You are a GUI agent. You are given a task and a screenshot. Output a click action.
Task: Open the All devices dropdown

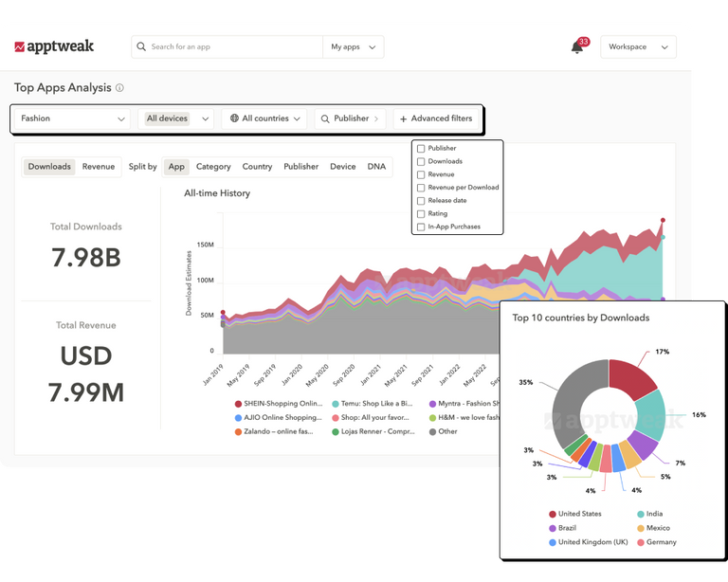point(176,118)
